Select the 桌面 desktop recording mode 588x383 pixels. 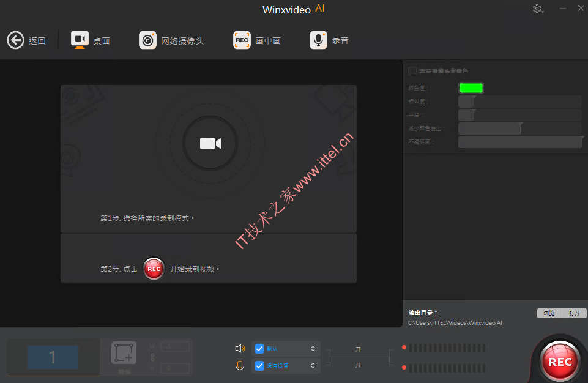point(91,40)
